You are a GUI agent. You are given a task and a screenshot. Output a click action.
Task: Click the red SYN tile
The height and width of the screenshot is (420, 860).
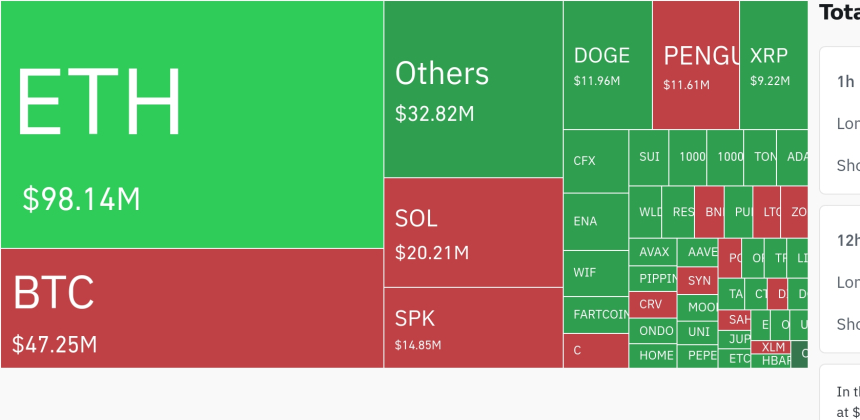point(698,281)
